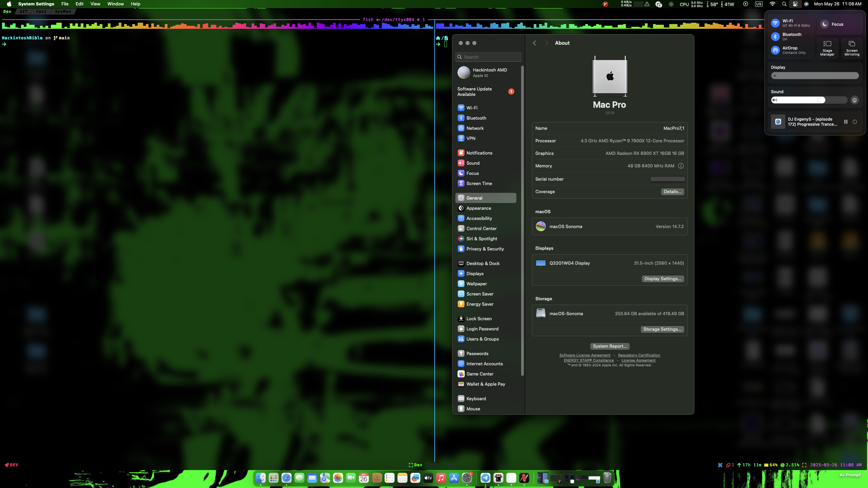The height and width of the screenshot is (488, 868).
Task: Adjust the Sound volume slider
Action: coord(821,100)
